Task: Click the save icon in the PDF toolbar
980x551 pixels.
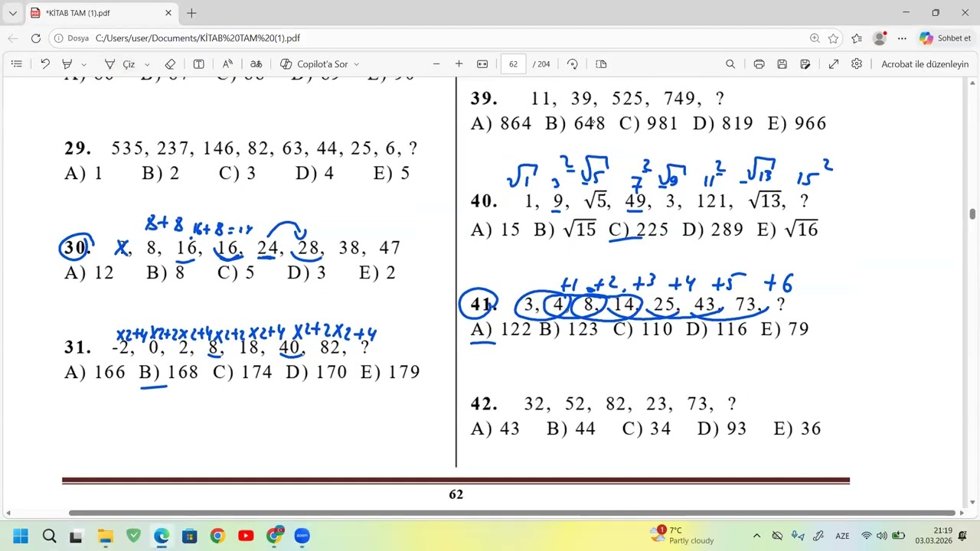Action: 782,64
